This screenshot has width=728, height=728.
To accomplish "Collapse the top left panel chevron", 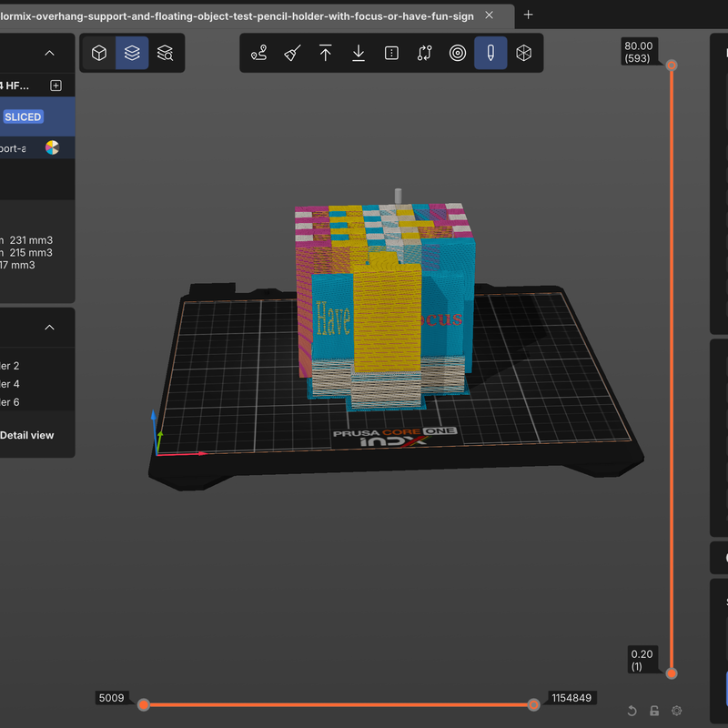I will [49, 53].
